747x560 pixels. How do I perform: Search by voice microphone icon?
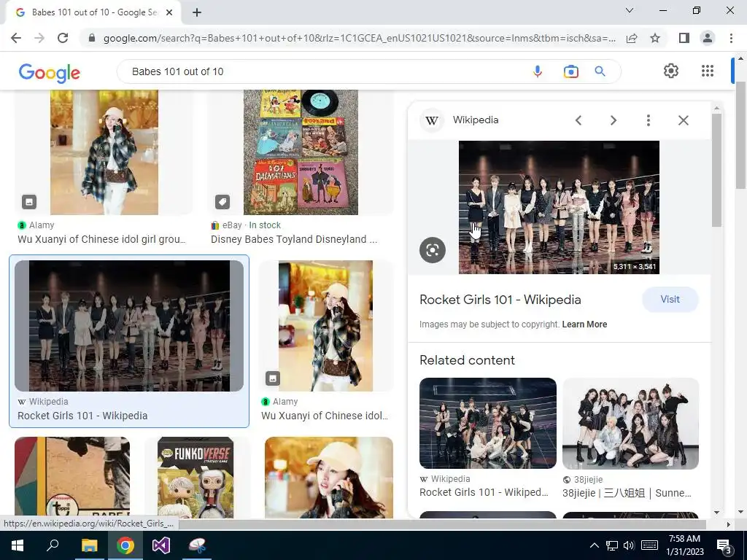point(538,71)
